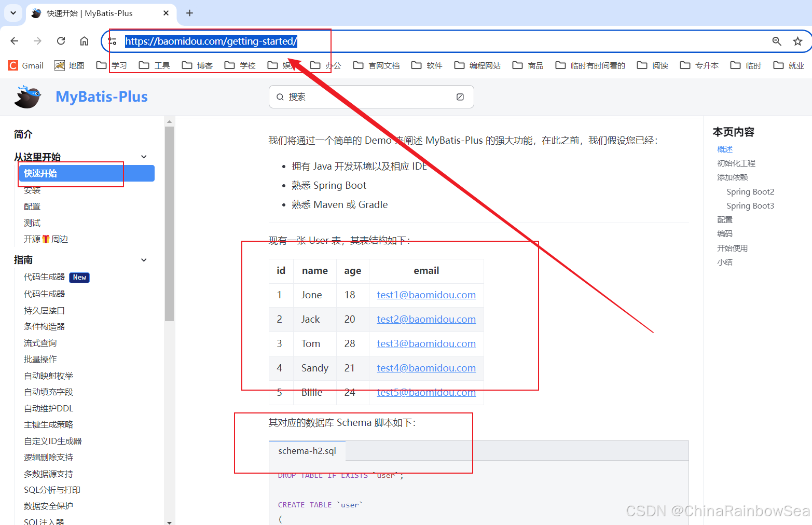Open 简介 in the sidebar
Image resolution: width=812 pixels, height=525 pixels.
coord(23,134)
